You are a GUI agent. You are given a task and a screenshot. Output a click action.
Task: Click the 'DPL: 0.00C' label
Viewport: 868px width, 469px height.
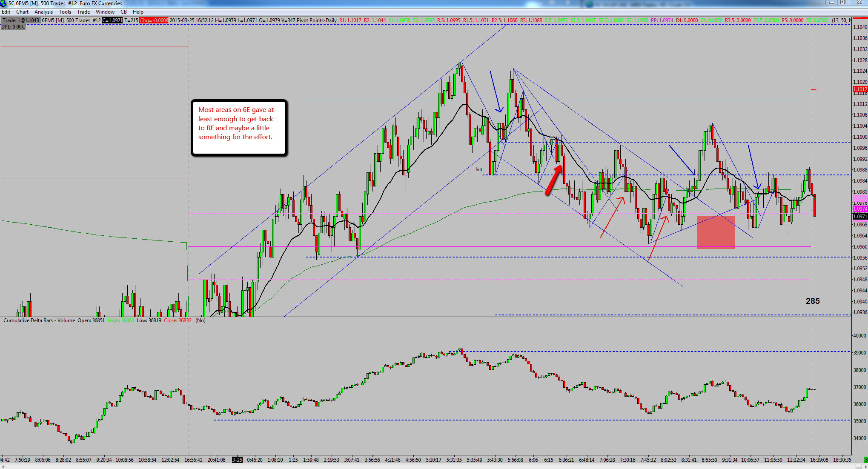(x=13, y=26)
